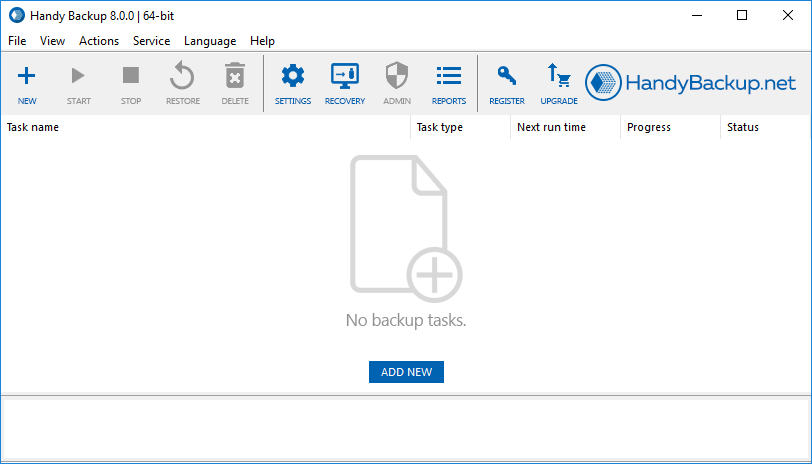
Task: Open the File menu
Action: (17, 41)
